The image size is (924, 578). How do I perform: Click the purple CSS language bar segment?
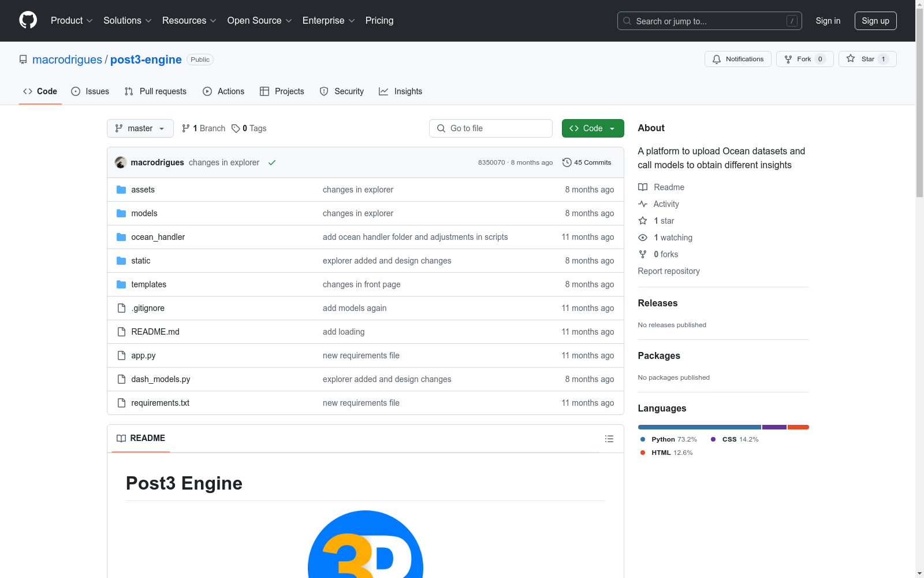(774, 427)
